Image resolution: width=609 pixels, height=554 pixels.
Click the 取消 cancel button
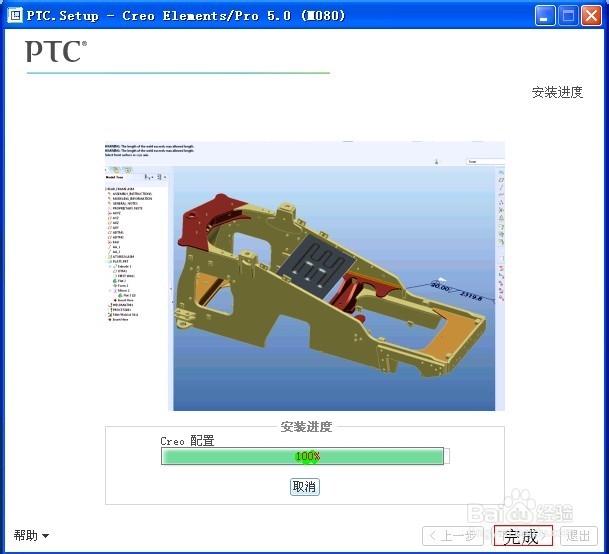[x=304, y=487]
